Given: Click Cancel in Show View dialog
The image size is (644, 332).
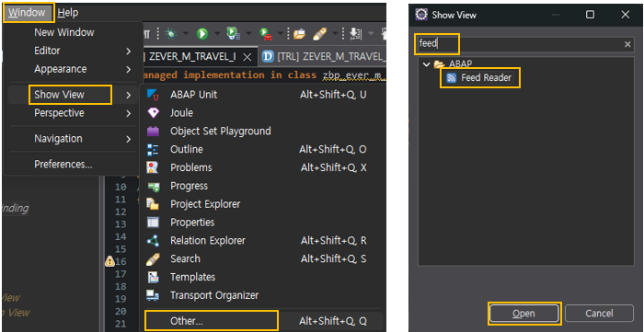Looking at the screenshot, I should click(599, 314).
